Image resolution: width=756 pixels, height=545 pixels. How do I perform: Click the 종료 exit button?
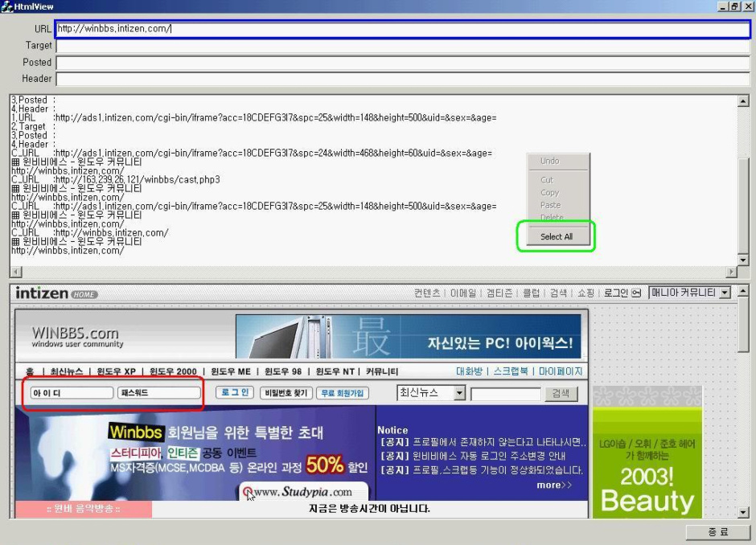click(718, 531)
